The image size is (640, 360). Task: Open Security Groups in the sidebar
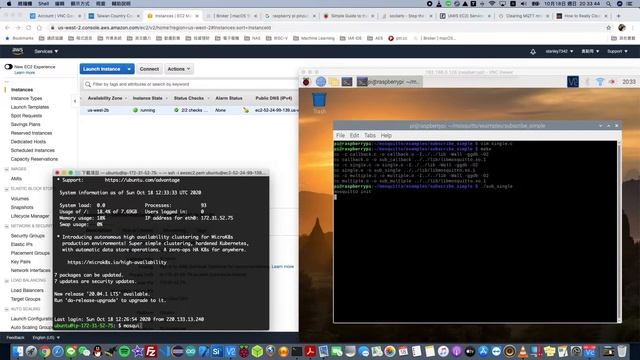(28, 236)
